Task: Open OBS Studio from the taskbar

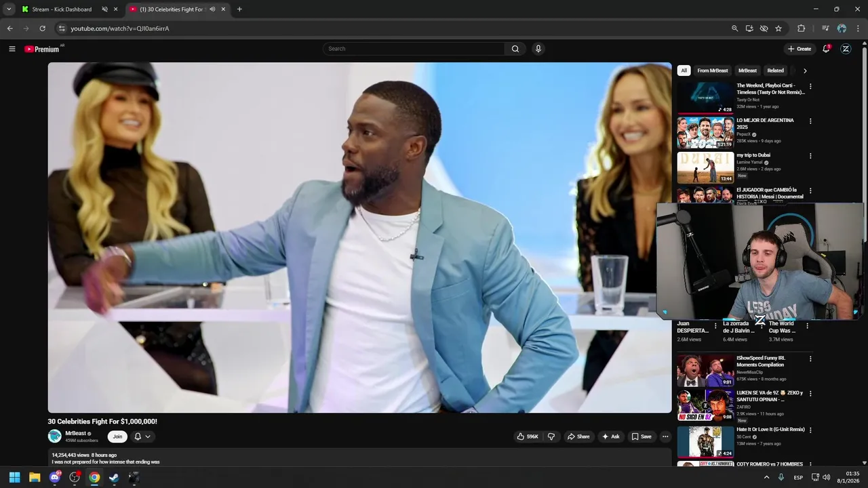Action: (75, 477)
